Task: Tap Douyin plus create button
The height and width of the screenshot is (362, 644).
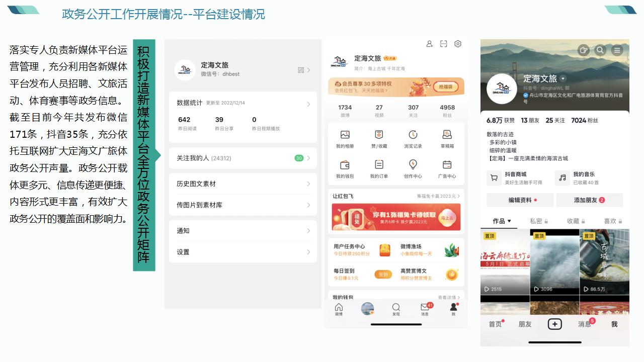Action: (554, 324)
